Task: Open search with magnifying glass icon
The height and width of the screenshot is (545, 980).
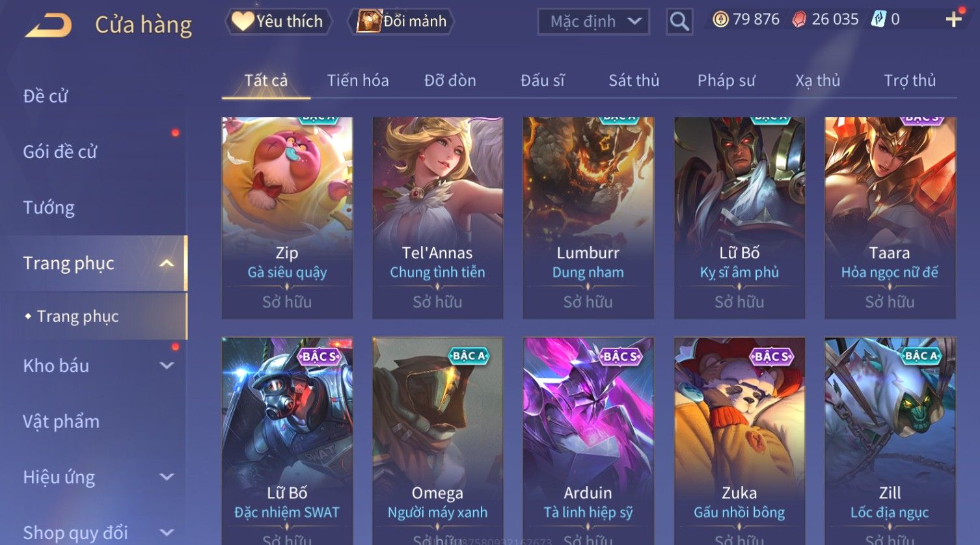Action: (679, 21)
